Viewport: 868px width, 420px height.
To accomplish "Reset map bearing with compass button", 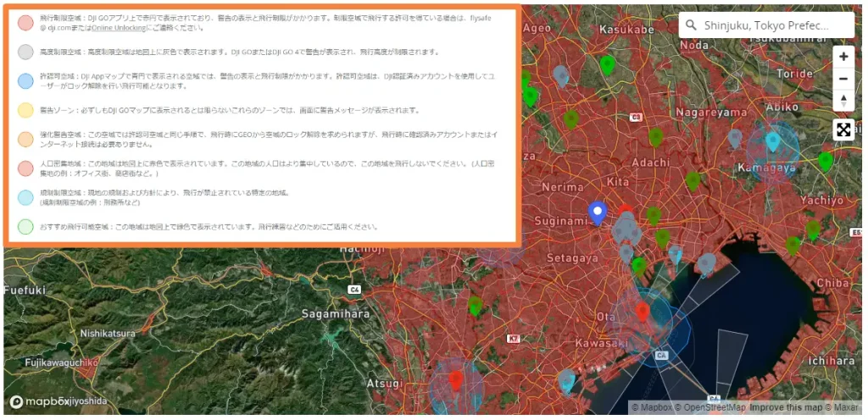I will pyautogui.click(x=843, y=101).
